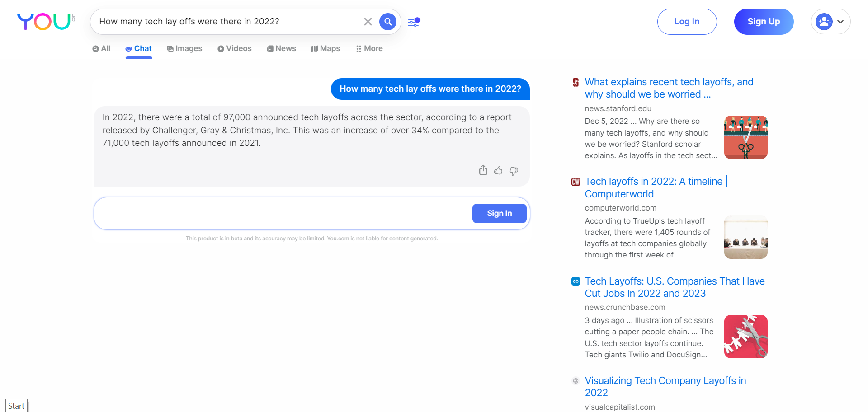
Task: Click the AI answer about 97,000 layoffs
Action: [x=307, y=130]
